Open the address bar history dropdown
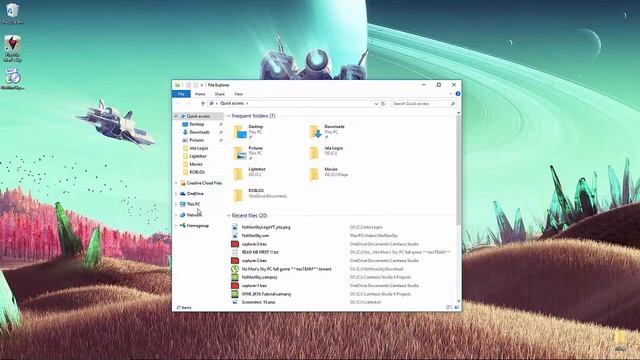The image size is (640, 360). point(376,104)
